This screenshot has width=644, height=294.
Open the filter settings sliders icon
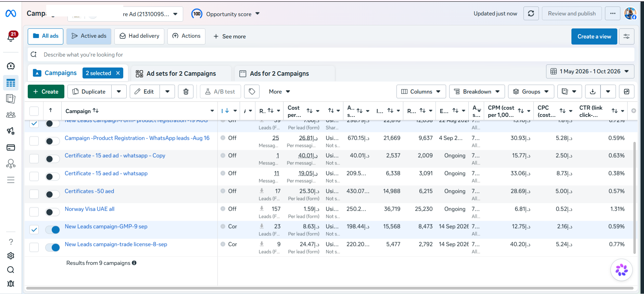pyautogui.click(x=627, y=36)
